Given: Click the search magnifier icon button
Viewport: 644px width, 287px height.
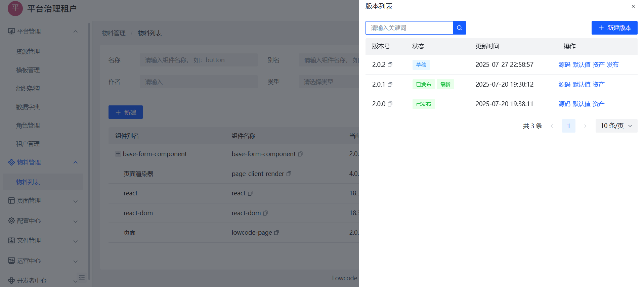Looking at the screenshot, I should [x=459, y=28].
